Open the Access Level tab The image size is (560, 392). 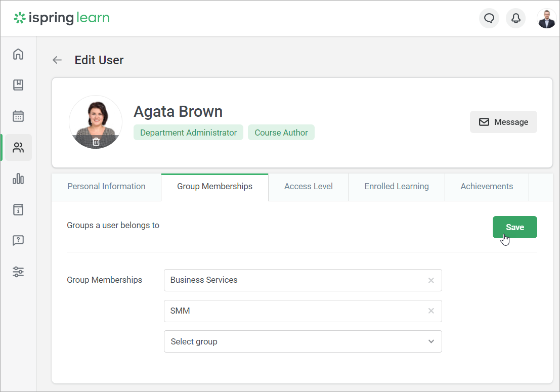coord(309,187)
